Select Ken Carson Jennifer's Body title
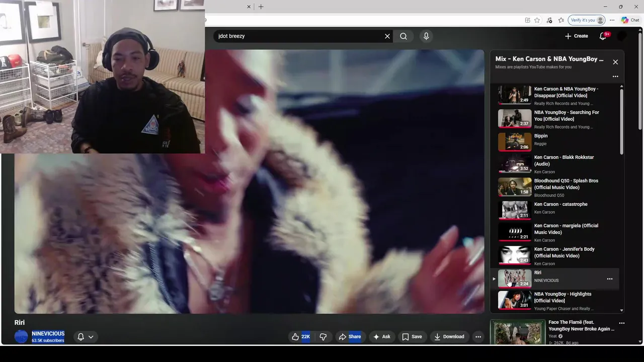The image size is (644, 362). [x=564, y=252]
